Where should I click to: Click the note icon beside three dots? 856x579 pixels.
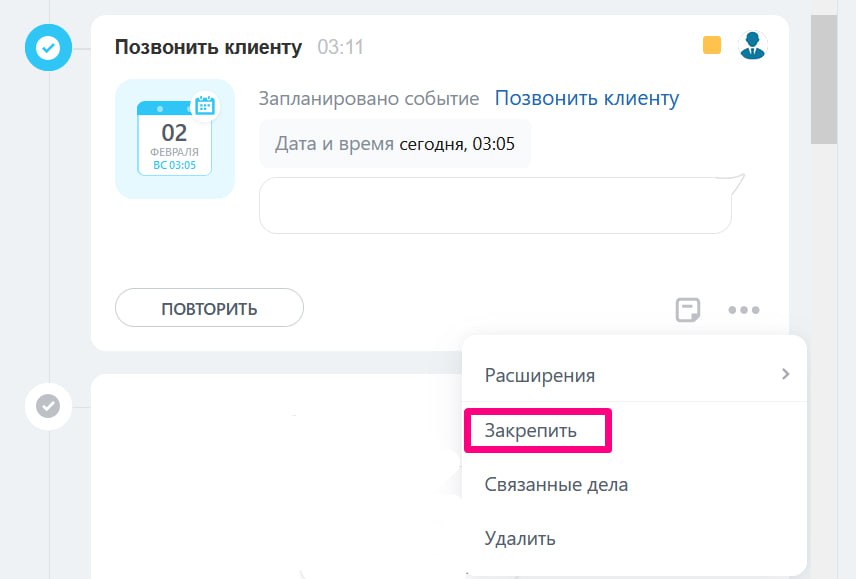(688, 309)
